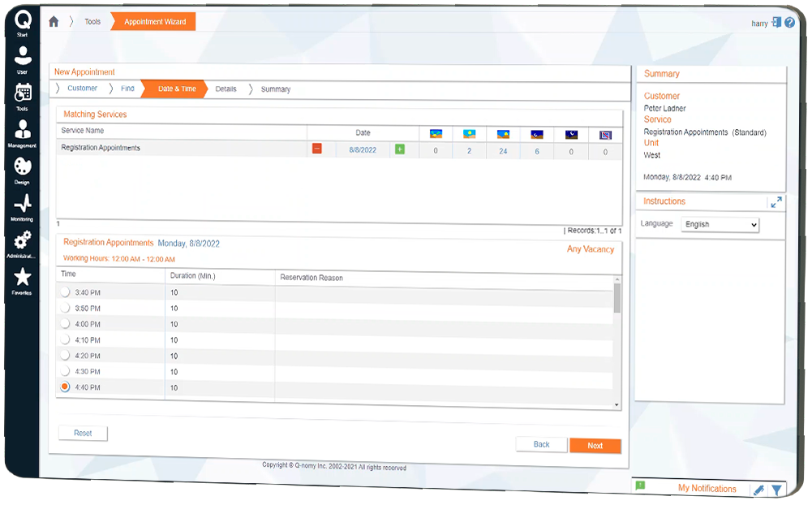Select the 3:40 PM time slot

pos(65,292)
